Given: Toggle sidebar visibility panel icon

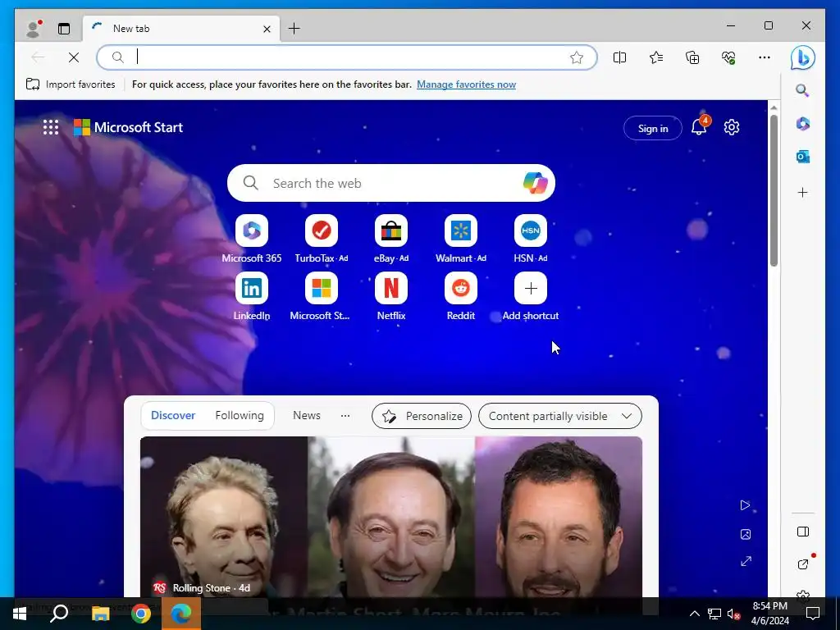Looking at the screenshot, I should (x=802, y=532).
